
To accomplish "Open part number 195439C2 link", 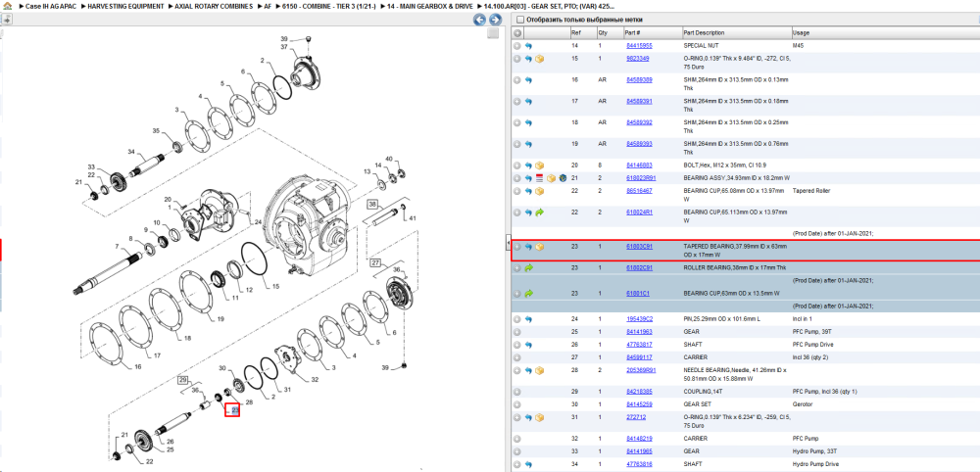I will click(639, 319).
